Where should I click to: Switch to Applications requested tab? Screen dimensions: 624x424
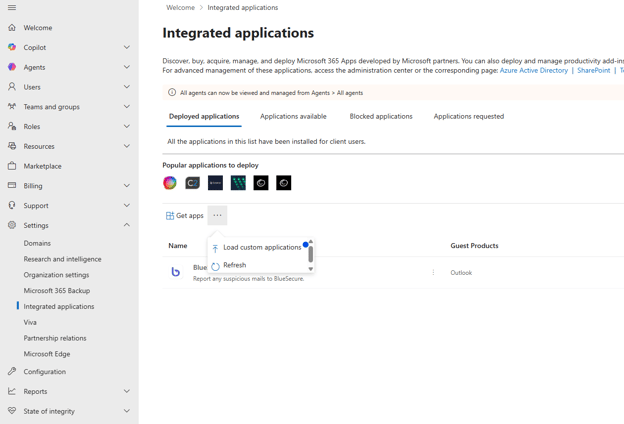point(469,116)
